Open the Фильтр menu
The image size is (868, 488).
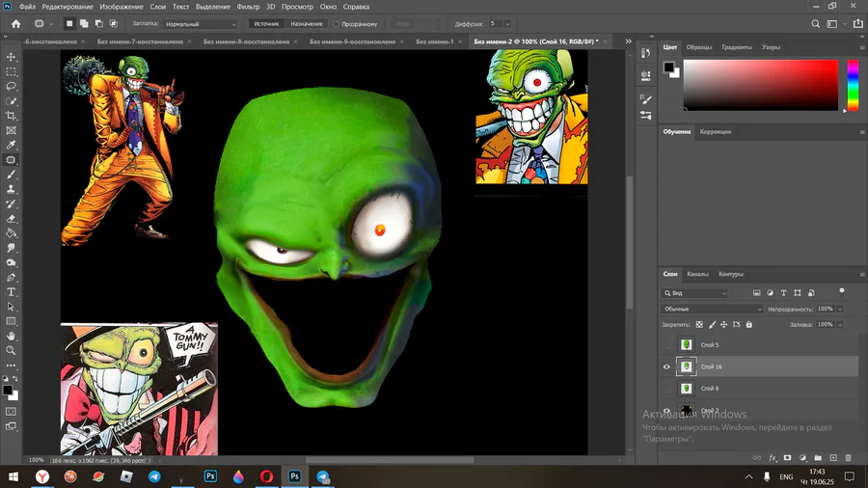tap(248, 7)
